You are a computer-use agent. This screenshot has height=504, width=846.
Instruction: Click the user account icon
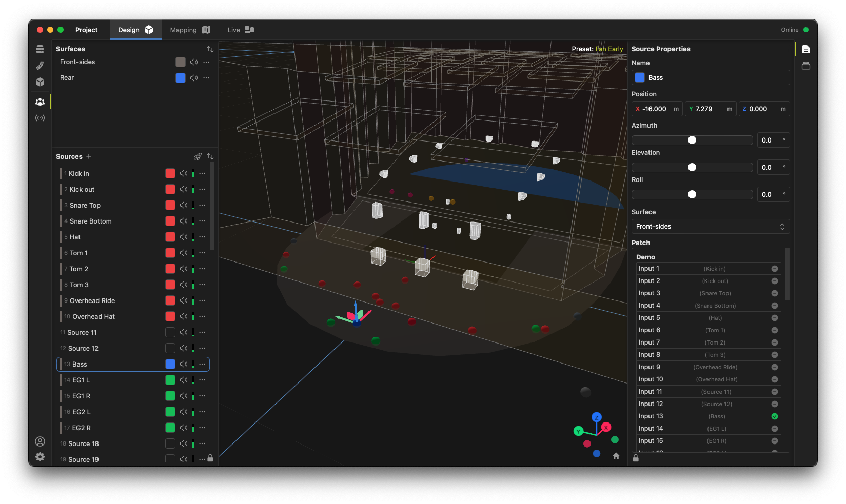pos(40,441)
